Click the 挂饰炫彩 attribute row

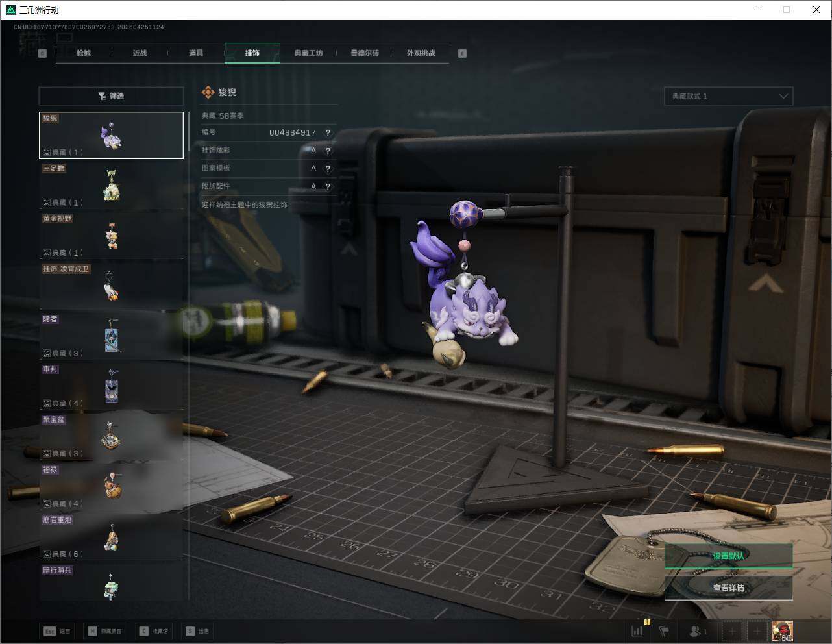[x=269, y=151]
